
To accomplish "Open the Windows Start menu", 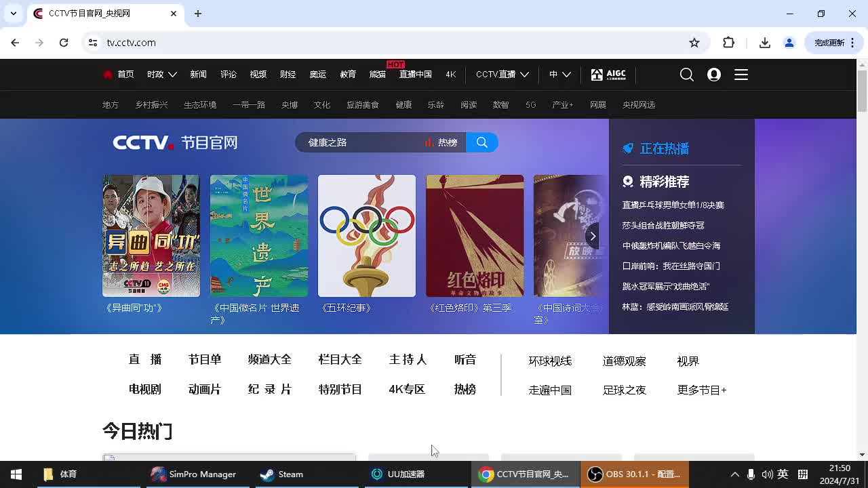I will pyautogui.click(x=16, y=474).
